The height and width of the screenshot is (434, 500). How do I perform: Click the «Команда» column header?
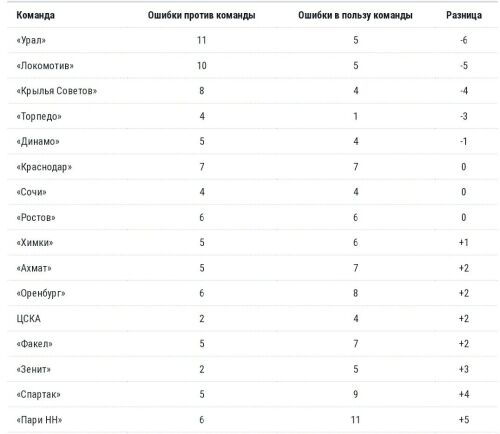36,15
